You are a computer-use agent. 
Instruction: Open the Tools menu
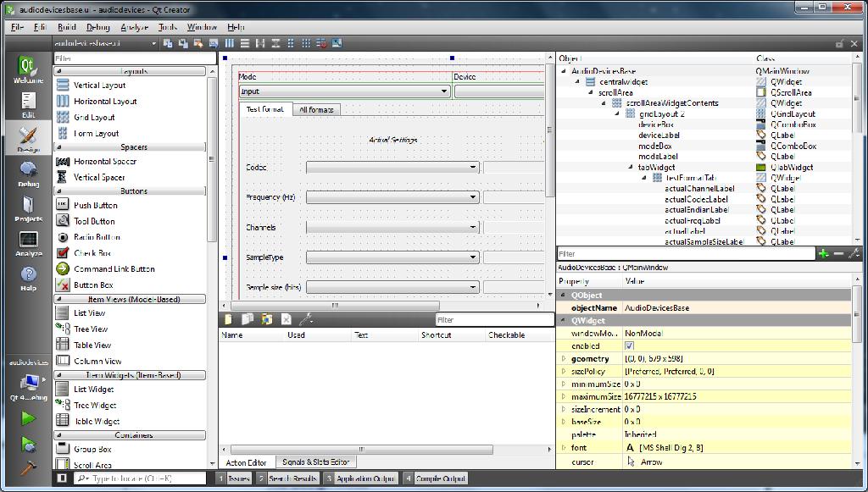tap(167, 27)
